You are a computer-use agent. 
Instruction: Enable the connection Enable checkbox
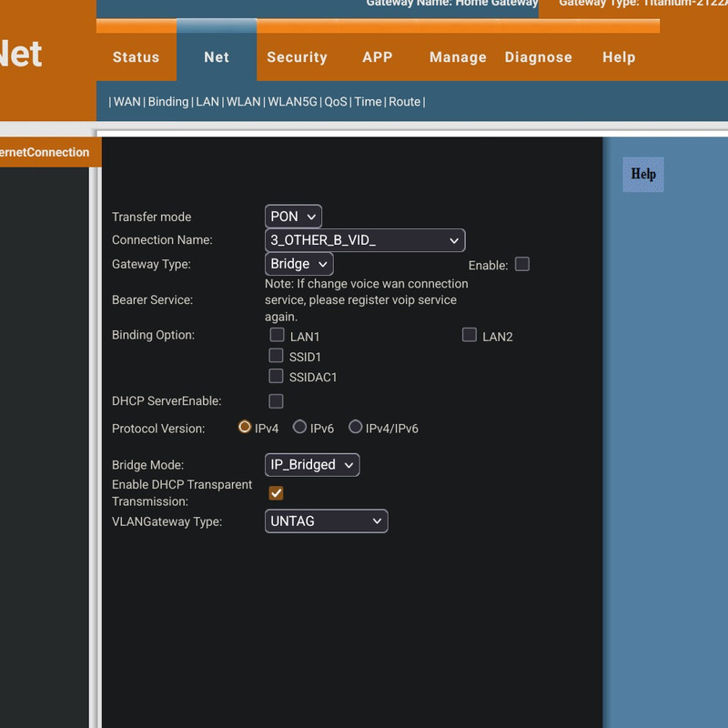click(x=522, y=263)
